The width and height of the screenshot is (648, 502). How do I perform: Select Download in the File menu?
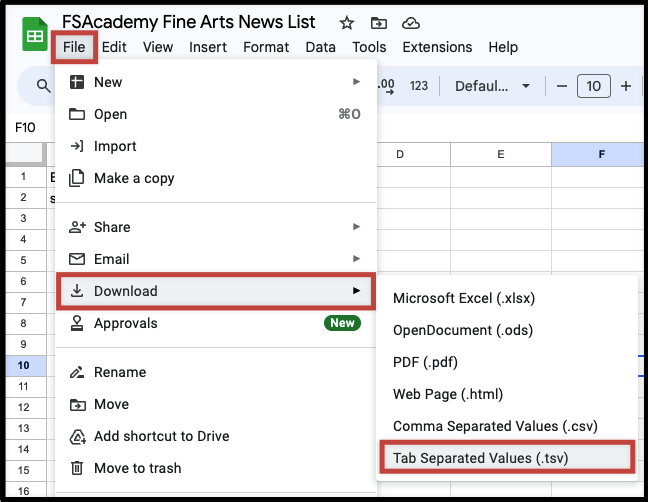[x=216, y=291]
